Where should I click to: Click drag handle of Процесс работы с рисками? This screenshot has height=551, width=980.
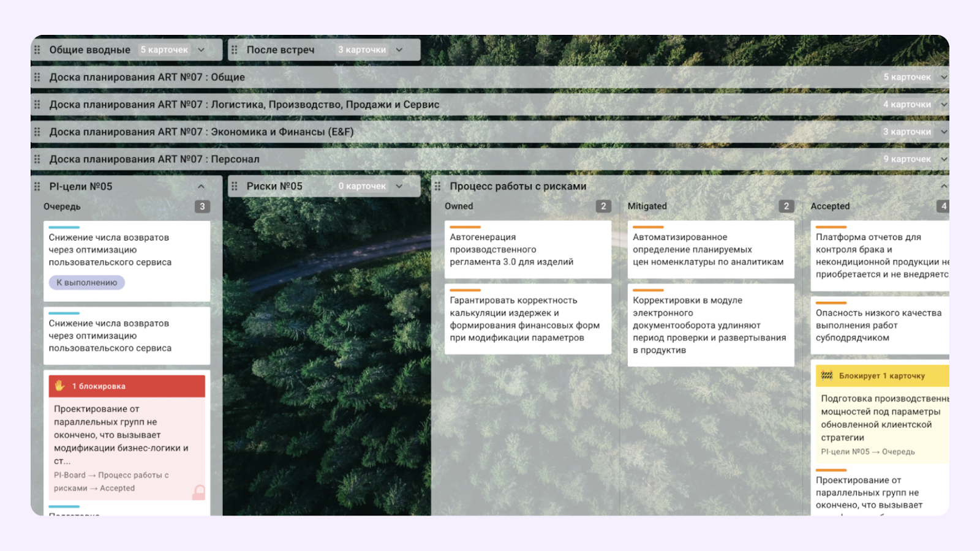point(437,186)
